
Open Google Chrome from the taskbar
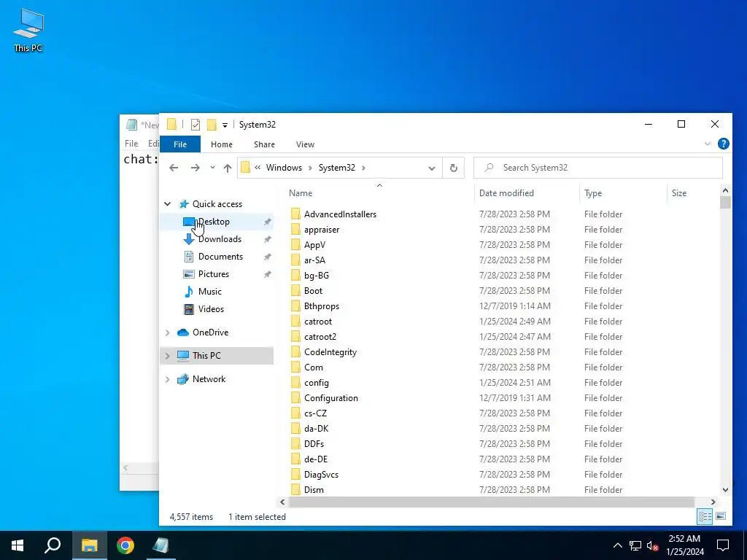coord(125,545)
